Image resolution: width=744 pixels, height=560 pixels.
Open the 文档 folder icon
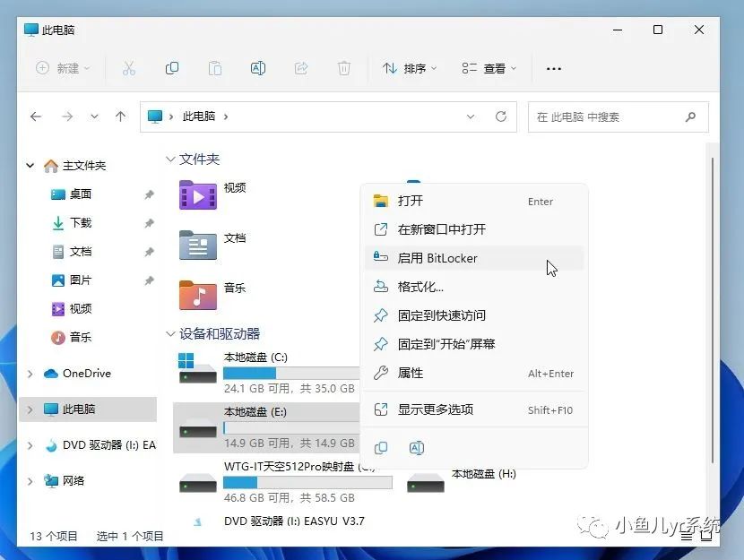[198, 246]
